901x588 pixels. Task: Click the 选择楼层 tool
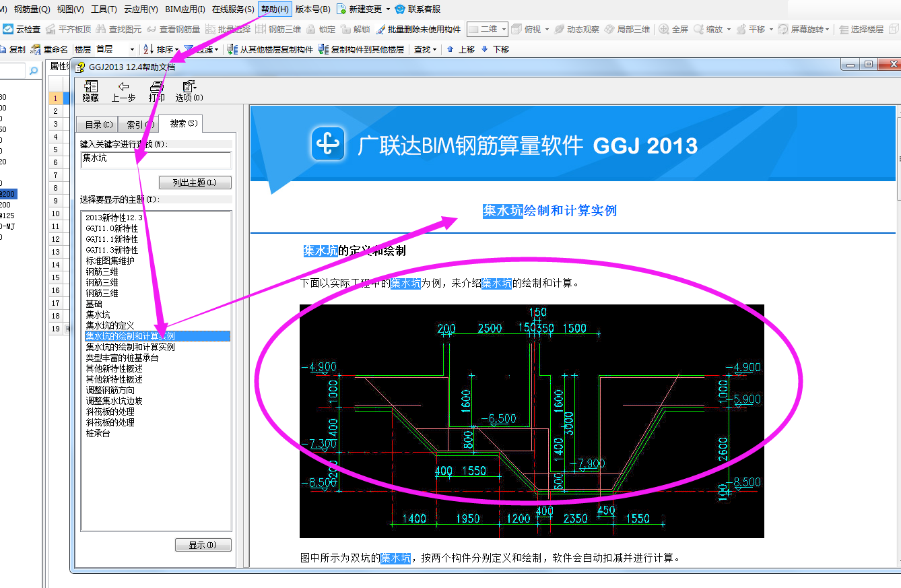(861, 30)
